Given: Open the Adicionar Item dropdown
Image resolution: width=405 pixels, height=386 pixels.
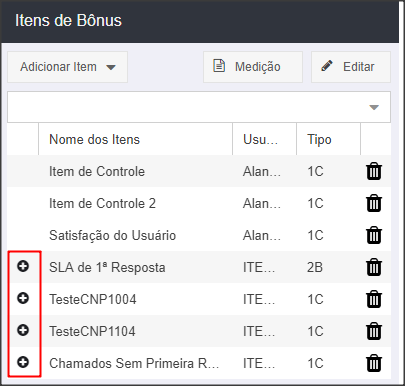Looking at the screenshot, I should click(68, 67).
